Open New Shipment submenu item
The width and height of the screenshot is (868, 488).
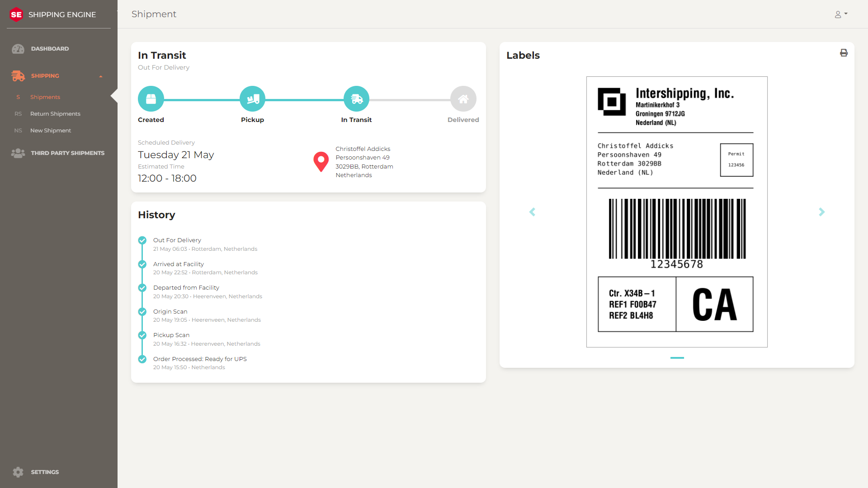[x=51, y=131]
